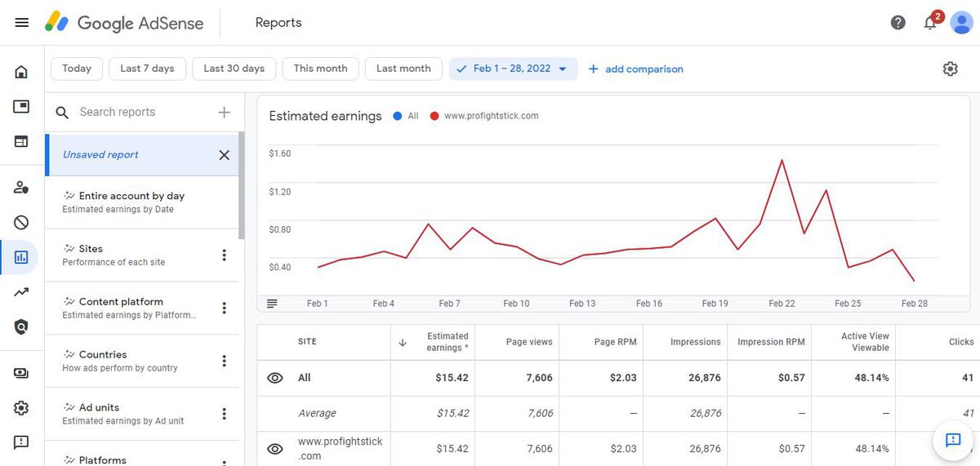Open Account settings gear in sidebar

pos(21,408)
